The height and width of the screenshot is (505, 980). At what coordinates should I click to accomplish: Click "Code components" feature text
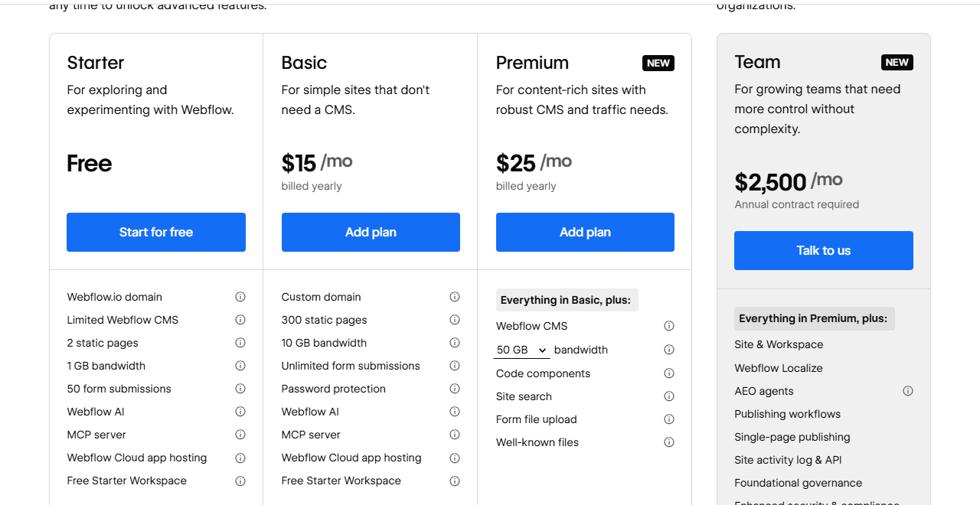tap(544, 373)
